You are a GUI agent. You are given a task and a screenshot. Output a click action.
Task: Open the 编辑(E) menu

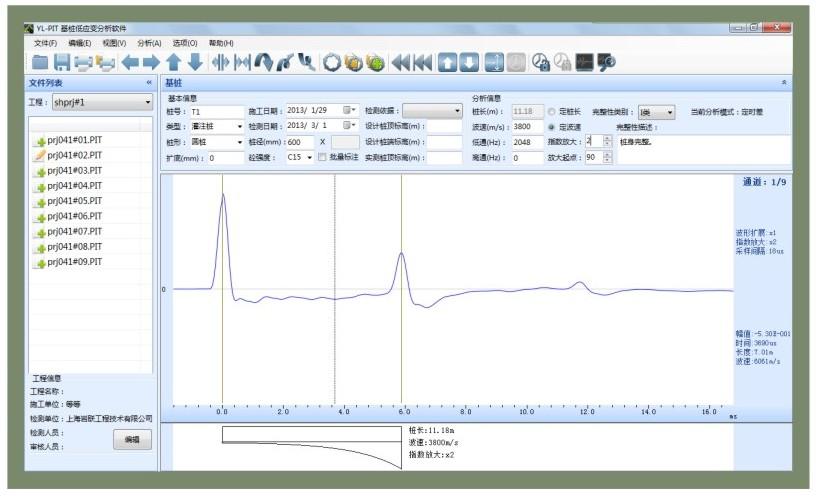pyautogui.click(x=79, y=43)
